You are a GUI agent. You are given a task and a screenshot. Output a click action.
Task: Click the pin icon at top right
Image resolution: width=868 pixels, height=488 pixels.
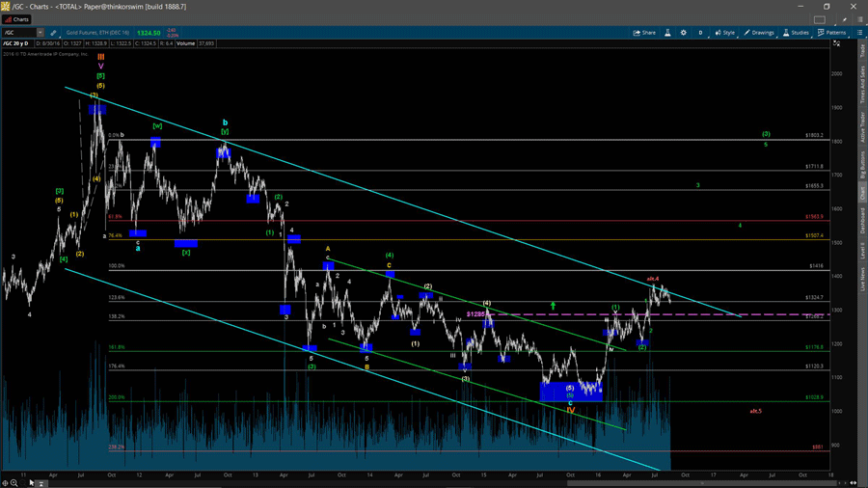(x=846, y=19)
